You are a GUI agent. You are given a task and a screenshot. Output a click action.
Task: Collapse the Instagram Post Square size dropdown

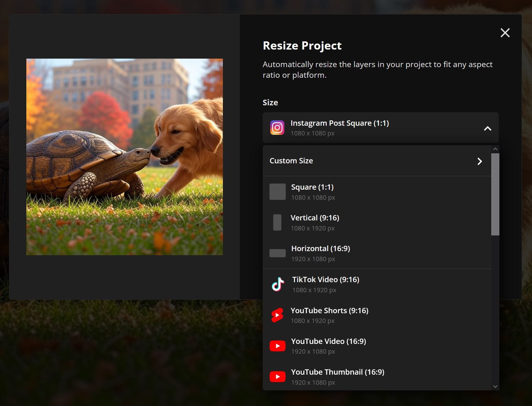click(487, 128)
